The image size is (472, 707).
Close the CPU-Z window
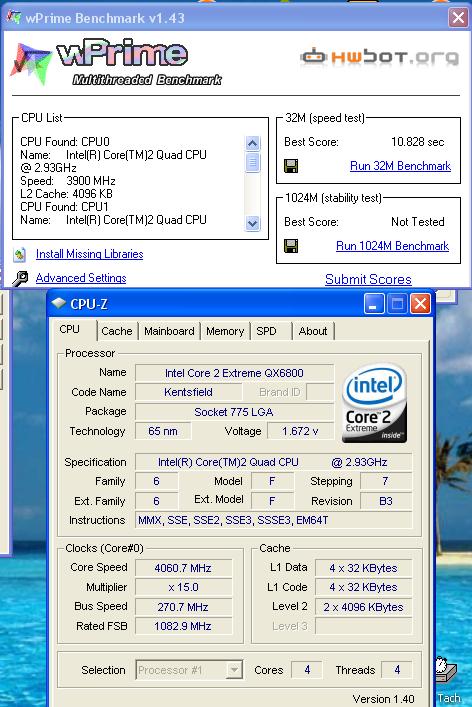420,304
